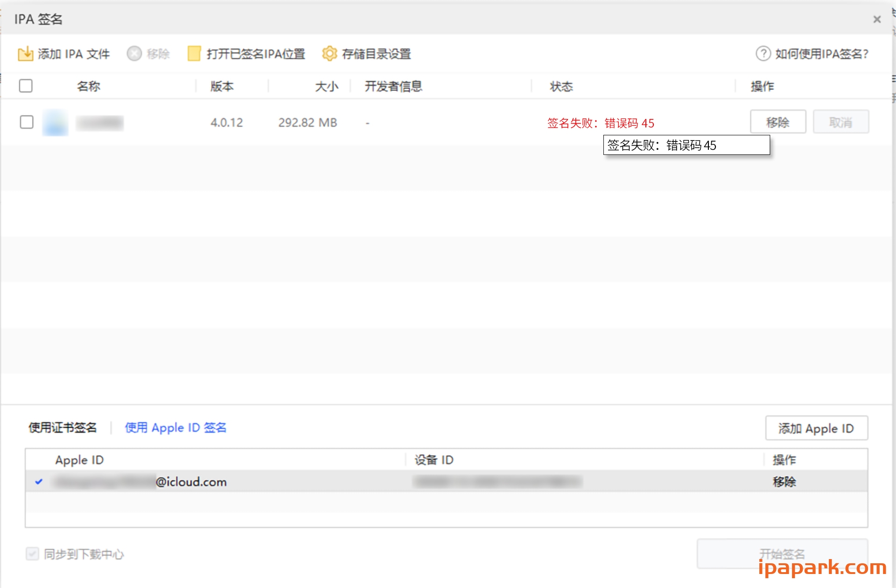Click the disabled 取消 button
The height and width of the screenshot is (588, 896).
[840, 122]
